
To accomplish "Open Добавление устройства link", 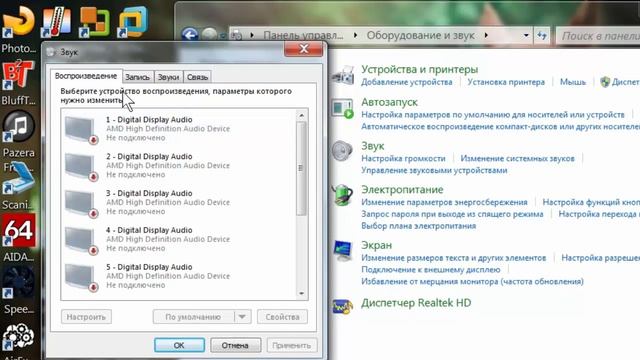I will [407, 82].
